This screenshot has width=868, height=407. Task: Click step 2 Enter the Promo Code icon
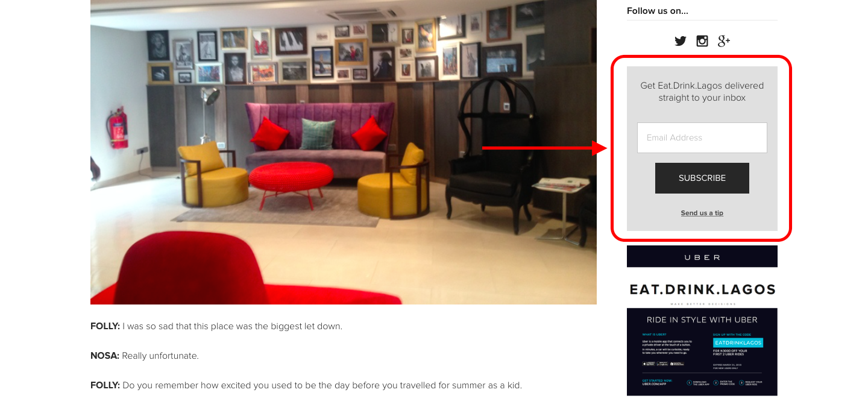pyautogui.click(x=715, y=382)
